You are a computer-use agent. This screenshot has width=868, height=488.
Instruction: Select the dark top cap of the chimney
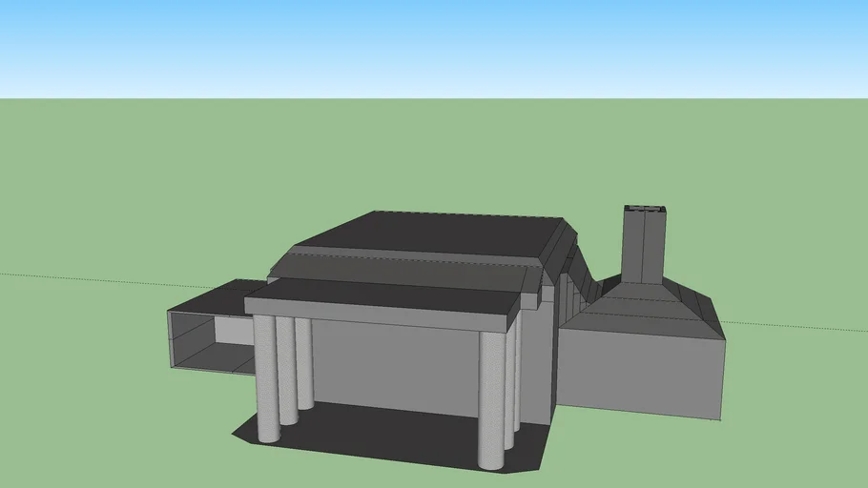644,208
